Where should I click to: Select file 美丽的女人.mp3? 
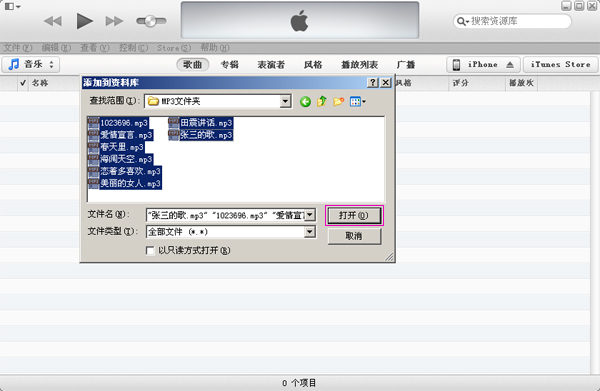click(x=130, y=184)
